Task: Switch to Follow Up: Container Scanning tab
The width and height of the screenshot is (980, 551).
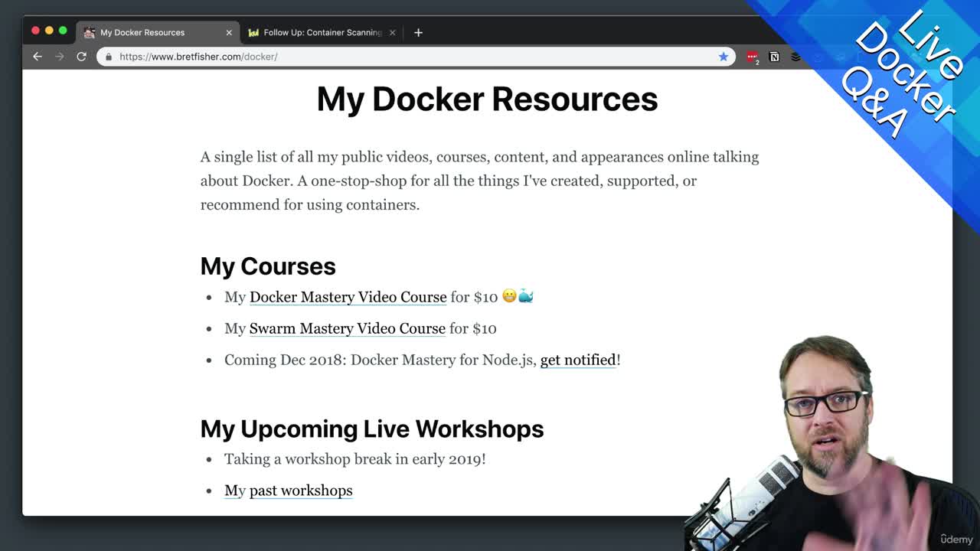Action: 322,32
